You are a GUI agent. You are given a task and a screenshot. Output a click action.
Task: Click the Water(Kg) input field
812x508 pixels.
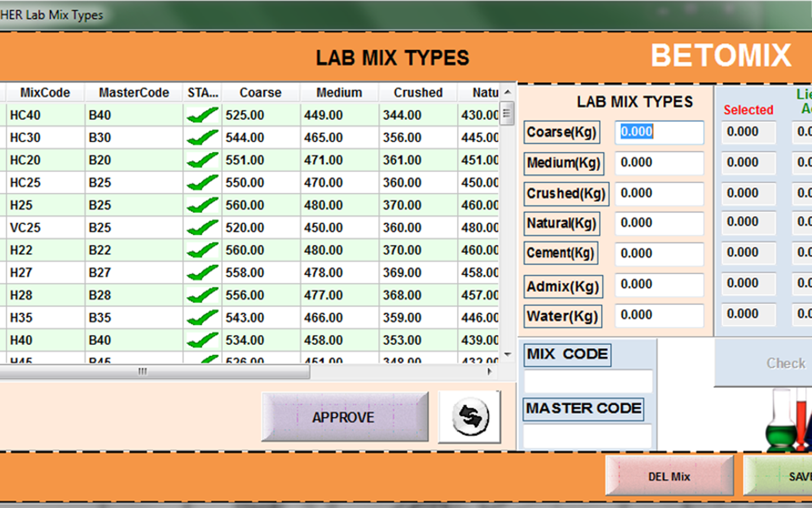pos(659,315)
